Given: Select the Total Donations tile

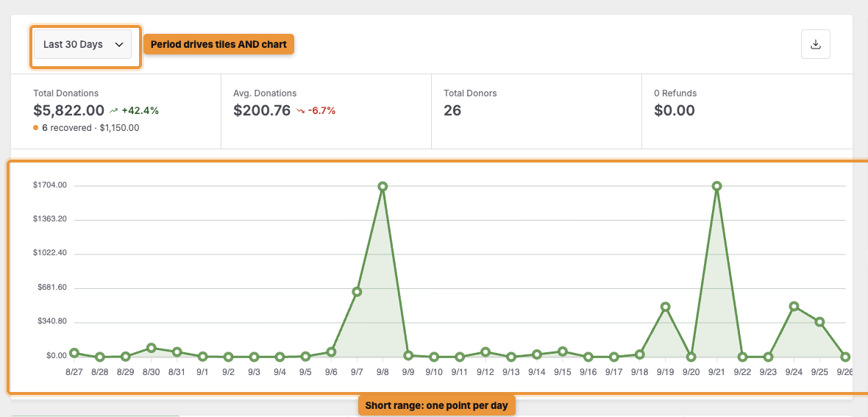Looking at the screenshot, I should tap(115, 111).
